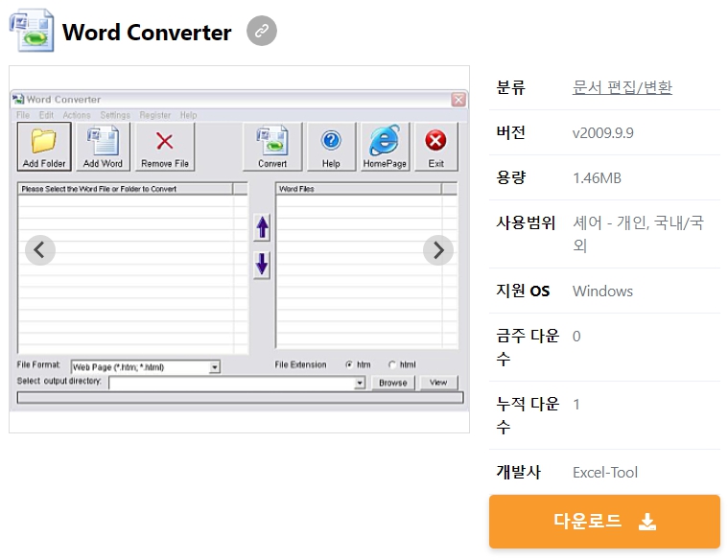Open the output directory dropdown arrow
728x560 pixels.
tap(360, 384)
